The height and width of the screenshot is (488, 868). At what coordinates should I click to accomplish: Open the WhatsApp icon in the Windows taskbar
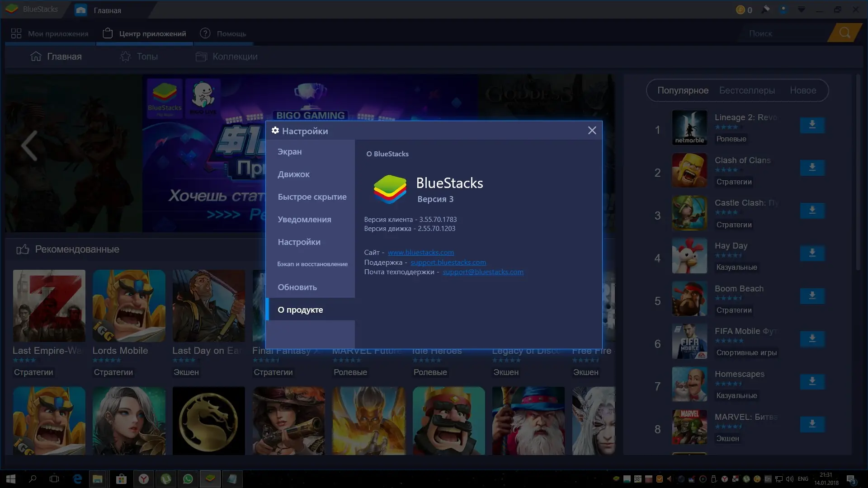pyautogui.click(x=188, y=479)
